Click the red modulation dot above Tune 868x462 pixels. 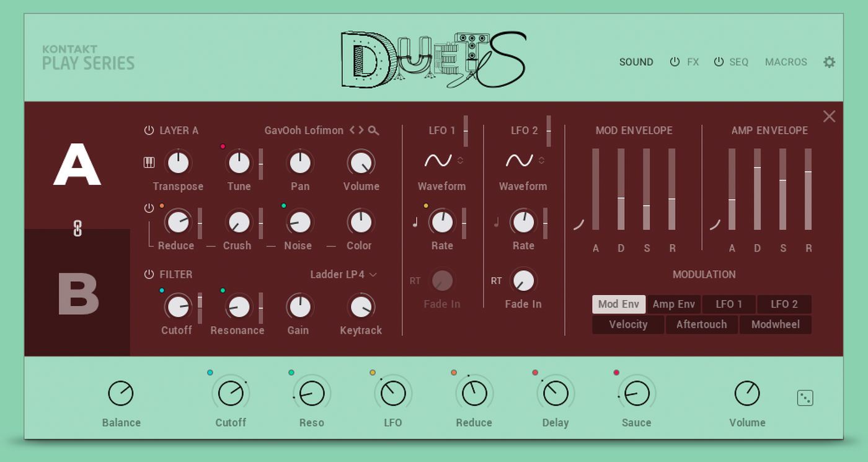[223, 146]
